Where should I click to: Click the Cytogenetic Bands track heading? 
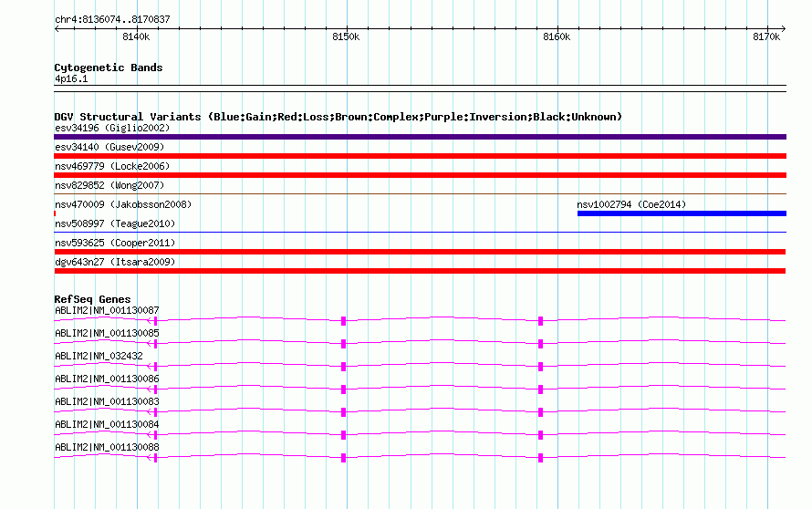pyautogui.click(x=109, y=68)
